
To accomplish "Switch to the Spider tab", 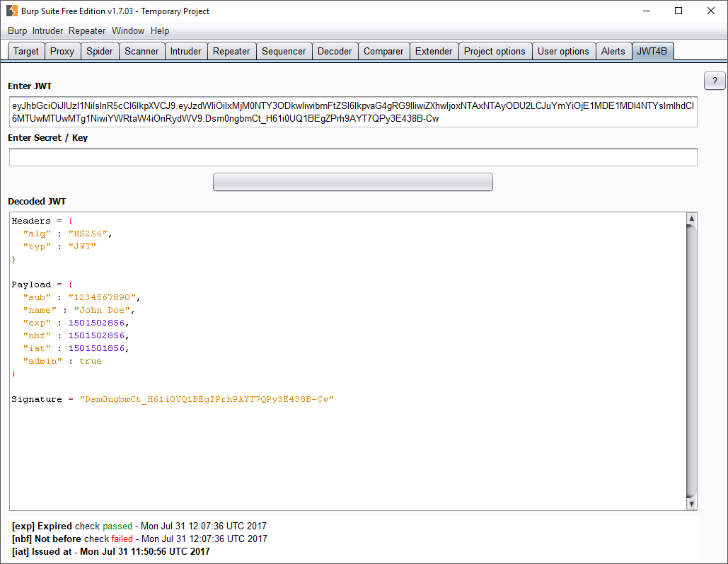I will [99, 51].
